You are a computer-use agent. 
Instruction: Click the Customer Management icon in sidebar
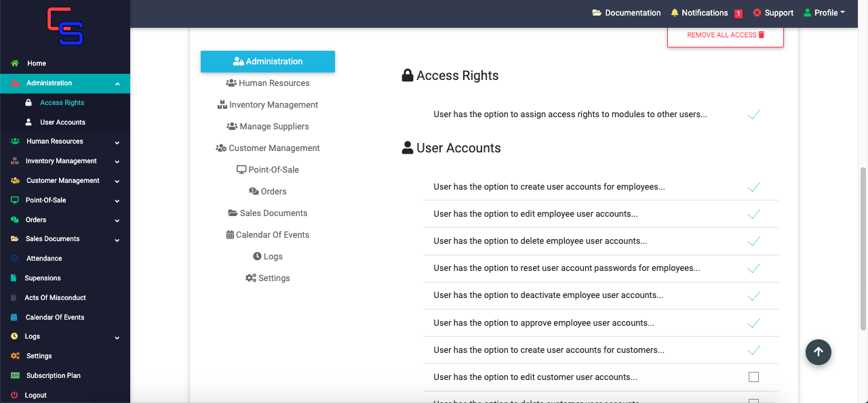pyautogui.click(x=15, y=181)
